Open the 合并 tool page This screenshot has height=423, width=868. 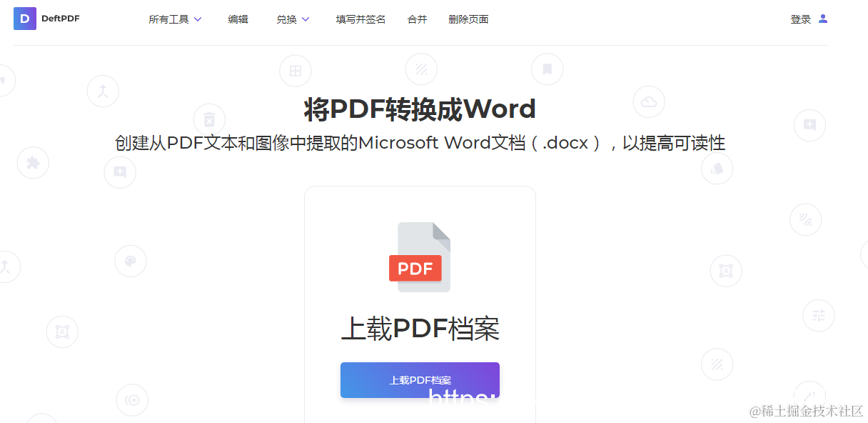pyautogui.click(x=417, y=20)
